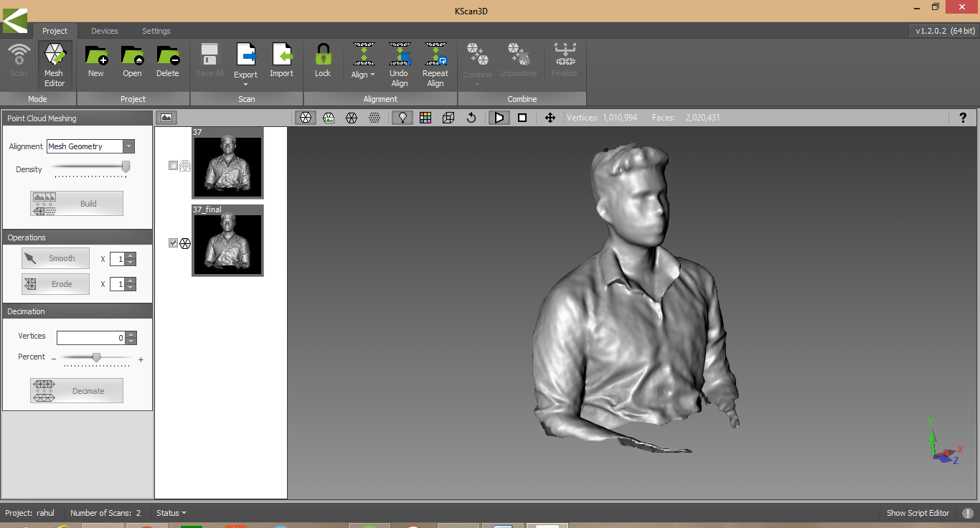This screenshot has width=980, height=528.
Task: Expand the Export dropdown
Action: click(245, 84)
